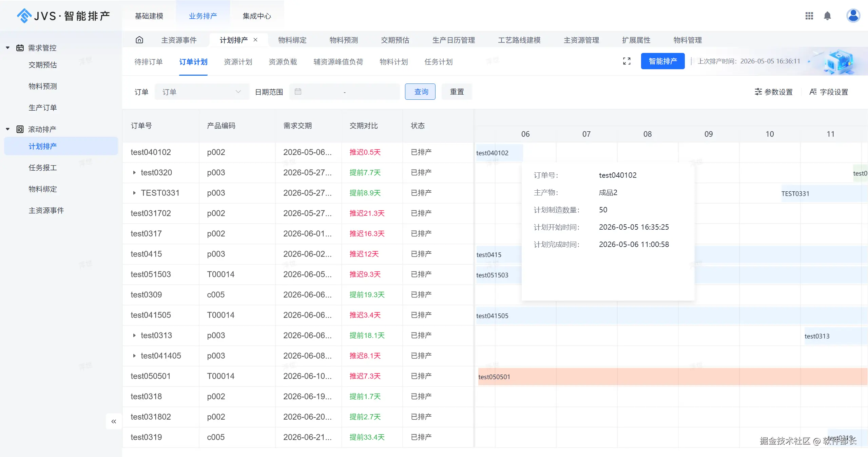Expand the test0320 order row
This screenshot has width=868, height=457.
tap(134, 173)
